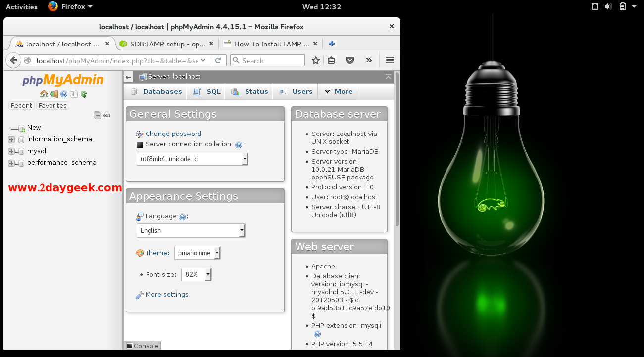Click the address bar URL field
The width and height of the screenshot is (644, 357).
click(x=117, y=61)
